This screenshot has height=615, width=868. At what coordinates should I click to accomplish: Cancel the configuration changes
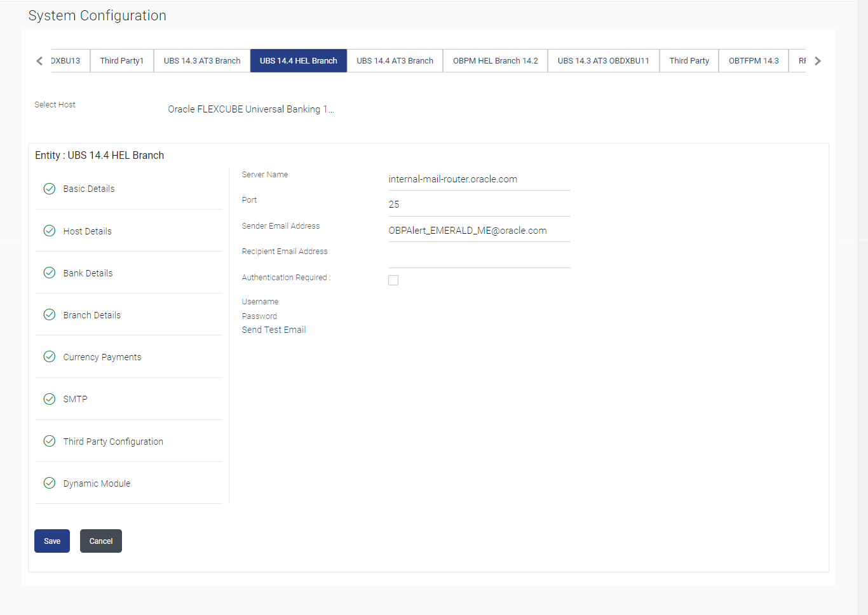point(101,541)
